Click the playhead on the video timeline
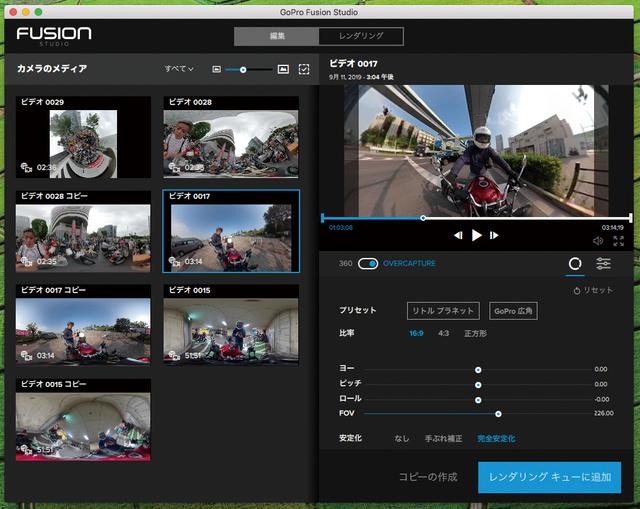The image size is (640, 509). 423,218
